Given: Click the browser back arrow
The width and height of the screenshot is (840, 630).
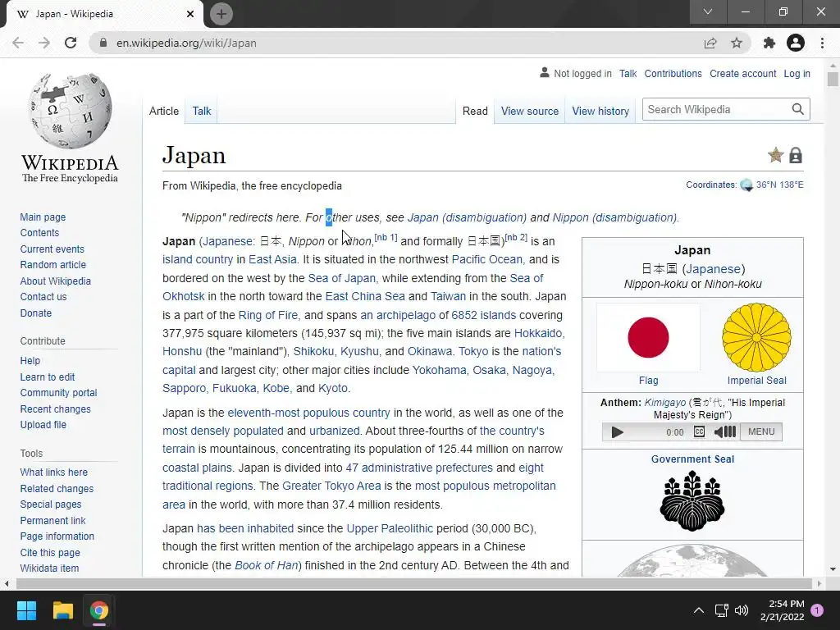Looking at the screenshot, I should click(18, 43).
